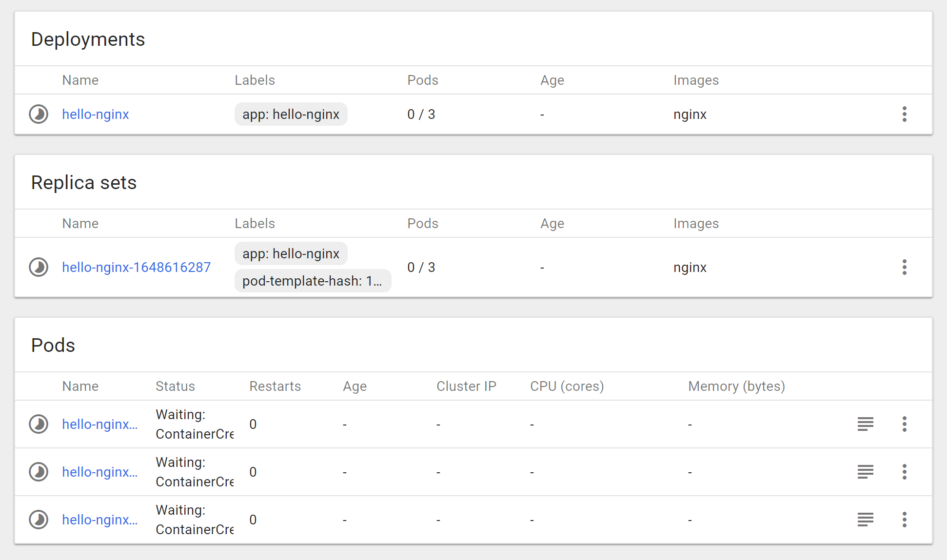Click pending status icon for hello-nginx deployment
Image resolution: width=947 pixels, height=560 pixels.
[x=39, y=114]
